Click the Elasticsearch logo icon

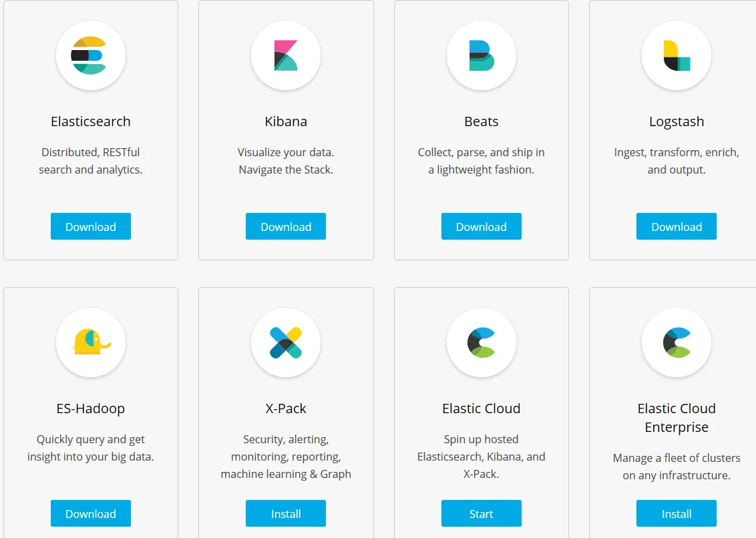coord(91,55)
